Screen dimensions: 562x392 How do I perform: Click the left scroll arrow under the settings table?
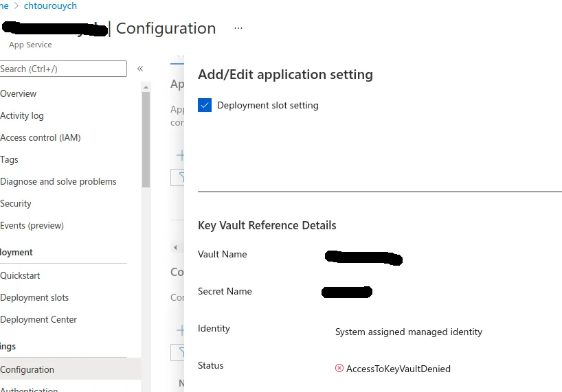pyautogui.click(x=176, y=247)
